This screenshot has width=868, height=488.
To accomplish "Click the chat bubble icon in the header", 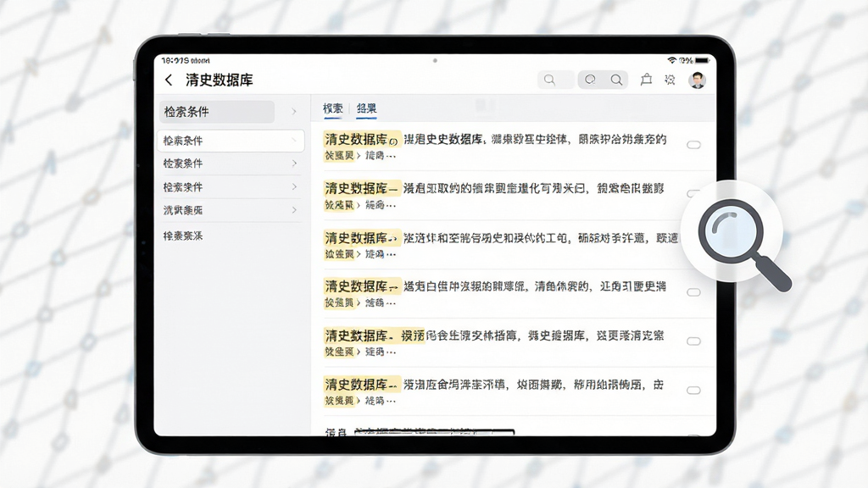I will click(590, 80).
